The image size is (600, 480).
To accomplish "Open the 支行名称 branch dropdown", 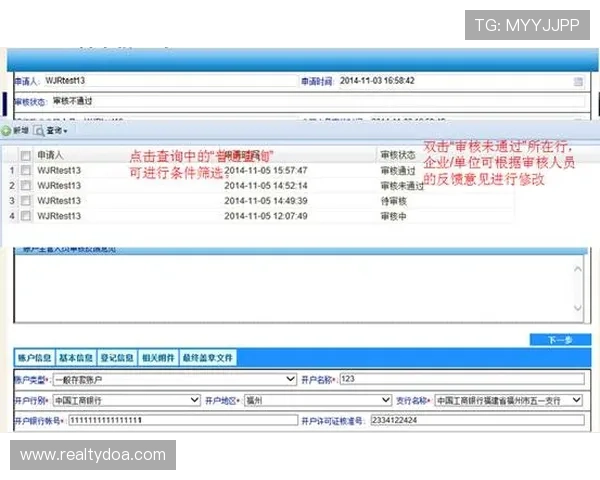I will [509, 400].
